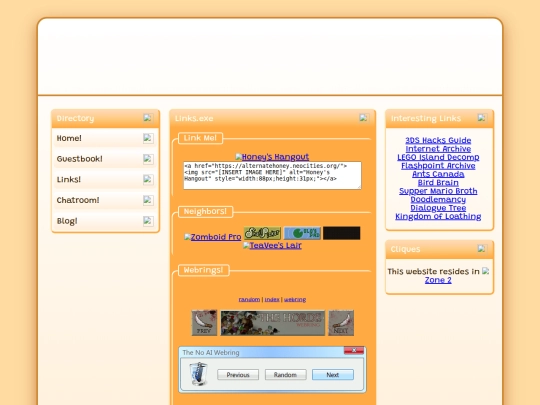Open Bird Brain link
This screenshot has width=540, height=405.
pos(438,183)
